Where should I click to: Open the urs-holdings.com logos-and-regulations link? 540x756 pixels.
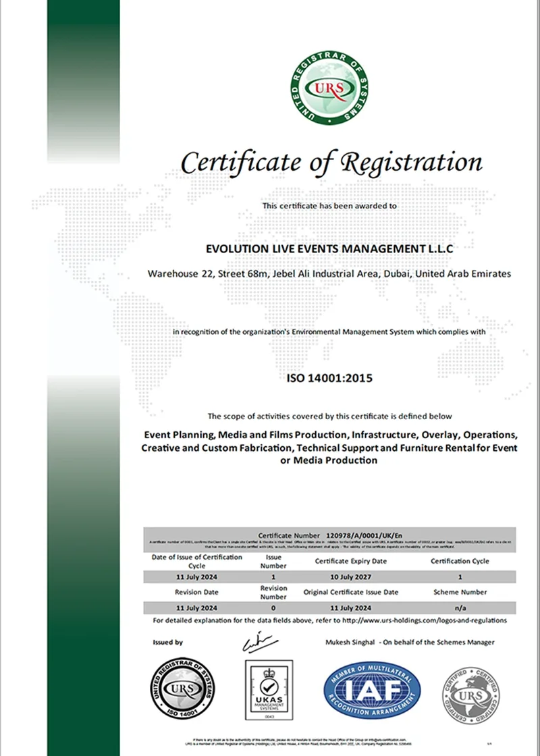click(425, 620)
